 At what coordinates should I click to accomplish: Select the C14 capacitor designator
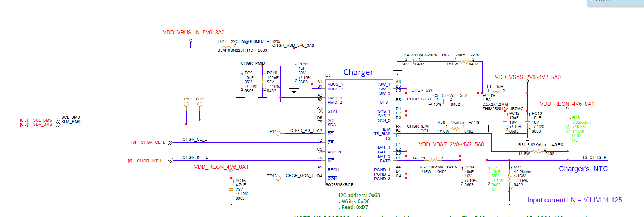click(405, 55)
